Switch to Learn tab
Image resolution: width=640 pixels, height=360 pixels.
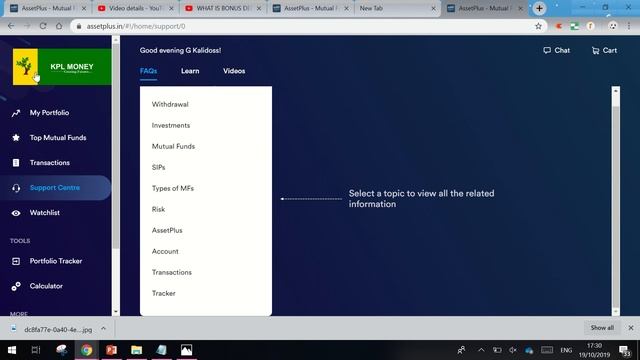190,71
